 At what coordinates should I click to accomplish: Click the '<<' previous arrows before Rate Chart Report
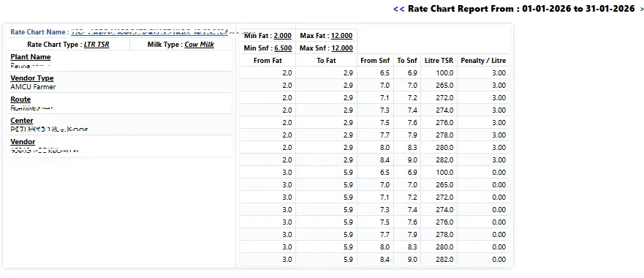pos(399,9)
